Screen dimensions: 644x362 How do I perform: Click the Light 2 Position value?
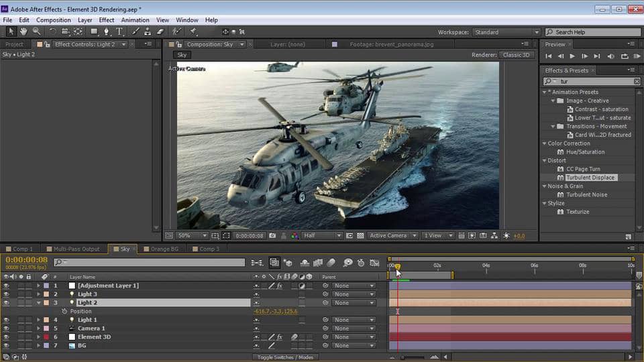point(275,312)
